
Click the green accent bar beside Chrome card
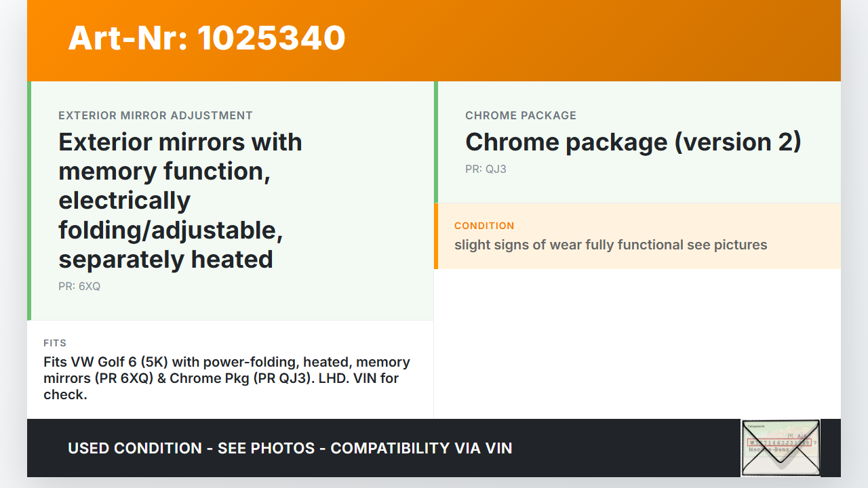point(436,142)
